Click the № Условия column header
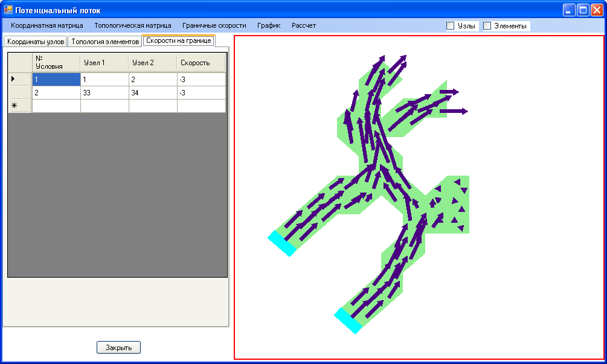This screenshot has height=364, width=607. 56,62
